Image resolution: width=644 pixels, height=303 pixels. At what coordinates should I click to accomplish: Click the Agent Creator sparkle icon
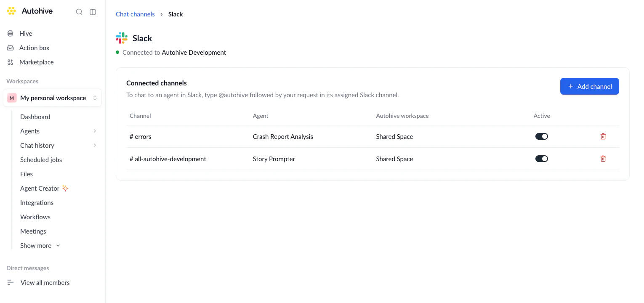tap(65, 188)
